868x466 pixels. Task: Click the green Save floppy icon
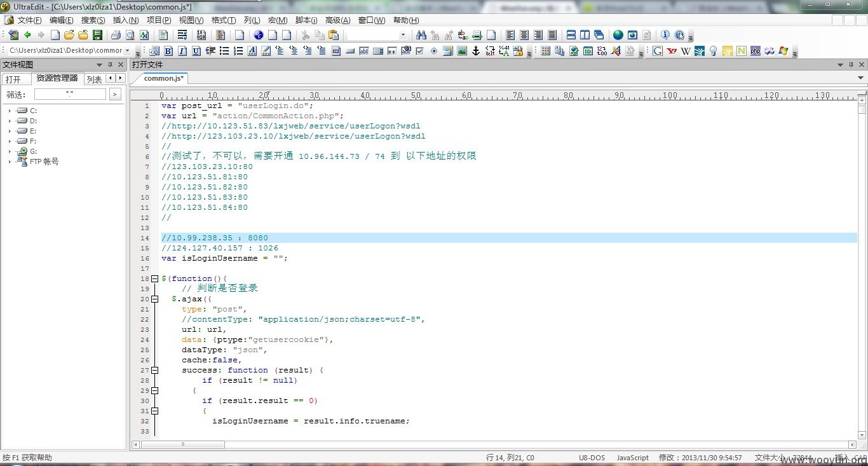pos(97,35)
